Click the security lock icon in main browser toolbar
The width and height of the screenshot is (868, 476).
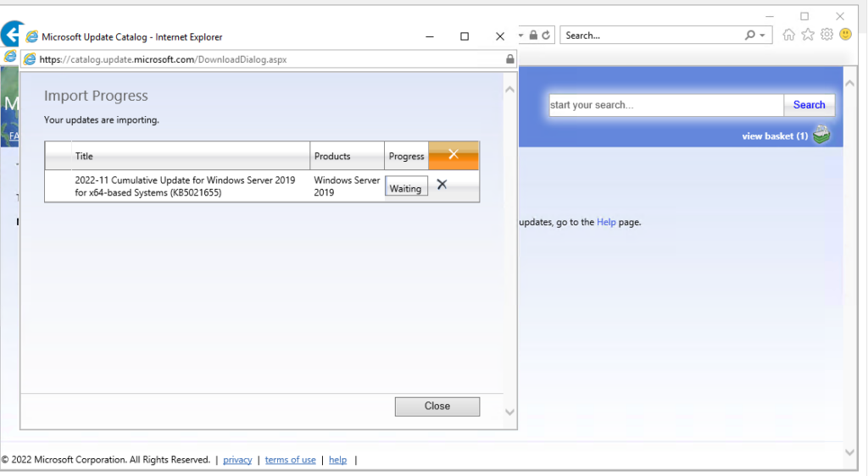533,35
